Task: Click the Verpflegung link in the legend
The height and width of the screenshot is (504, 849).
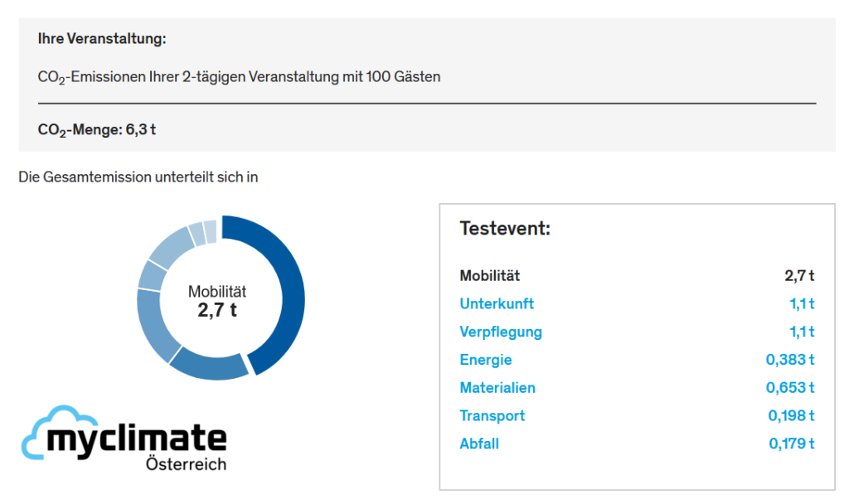Action: click(501, 332)
